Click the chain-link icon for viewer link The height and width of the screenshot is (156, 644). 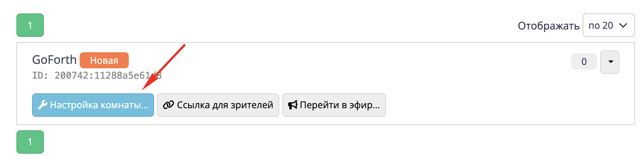coord(169,105)
